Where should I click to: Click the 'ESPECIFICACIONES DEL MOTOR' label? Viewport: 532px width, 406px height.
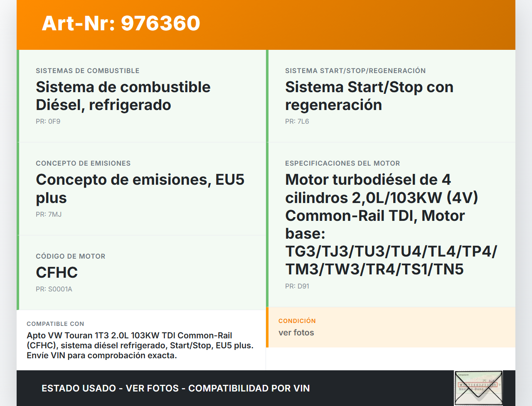tap(342, 164)
